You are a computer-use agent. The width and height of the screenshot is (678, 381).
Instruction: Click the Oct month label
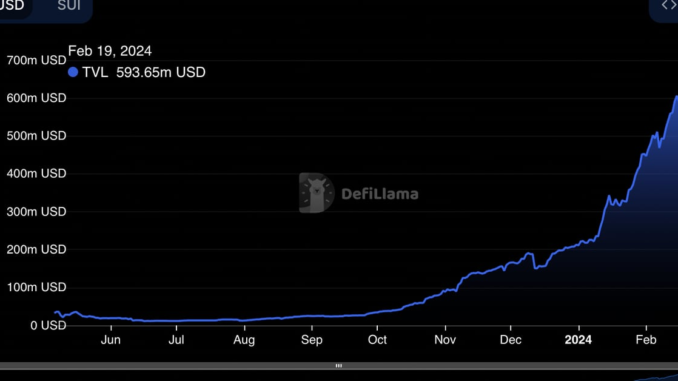(x=377, y=340)
